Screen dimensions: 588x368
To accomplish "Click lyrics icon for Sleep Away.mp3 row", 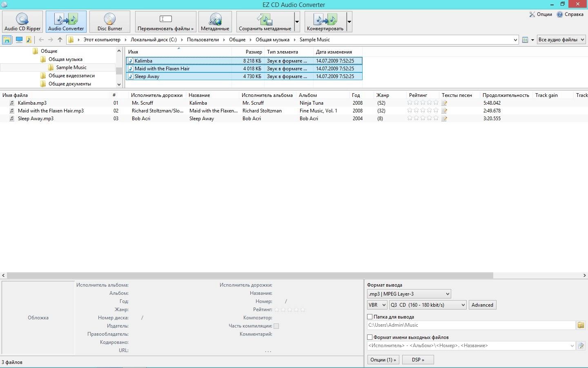I will tap(444, 119).
